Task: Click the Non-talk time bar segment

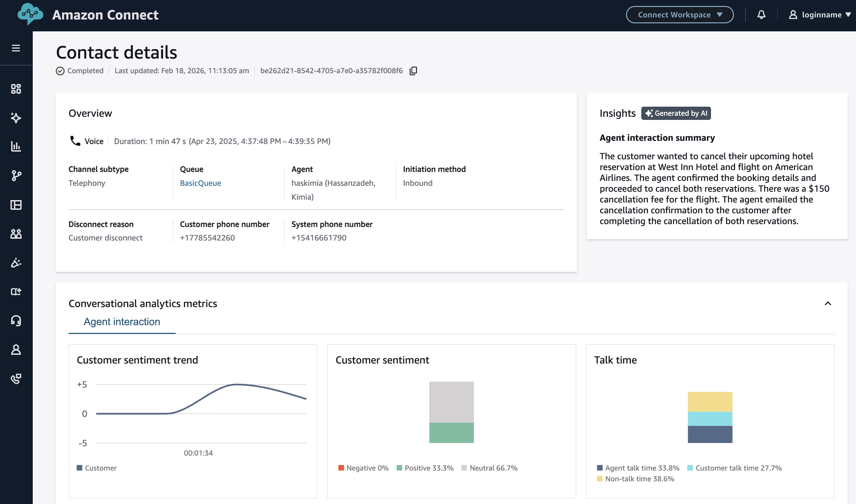Action: pyautogui.click(x=710, y=402)
